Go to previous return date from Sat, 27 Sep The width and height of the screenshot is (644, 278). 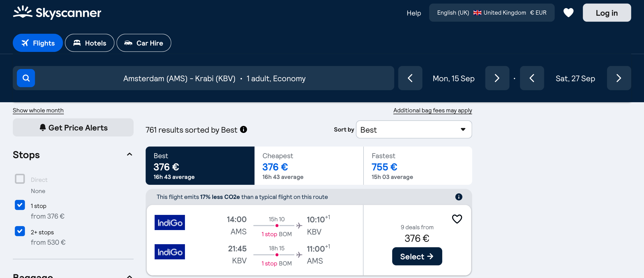(532, 78)
